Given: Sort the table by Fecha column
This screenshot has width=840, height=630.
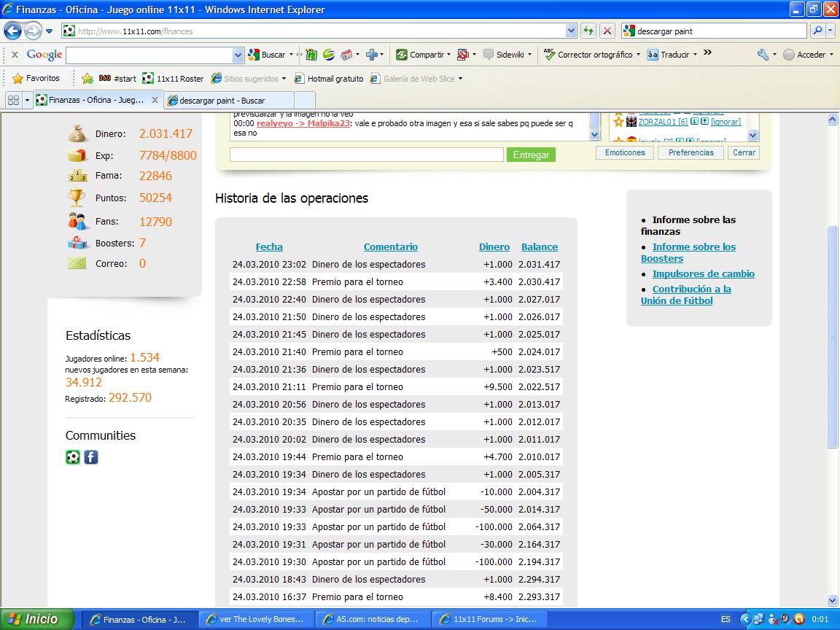Looking at the screenshot, I should (269, 246).
